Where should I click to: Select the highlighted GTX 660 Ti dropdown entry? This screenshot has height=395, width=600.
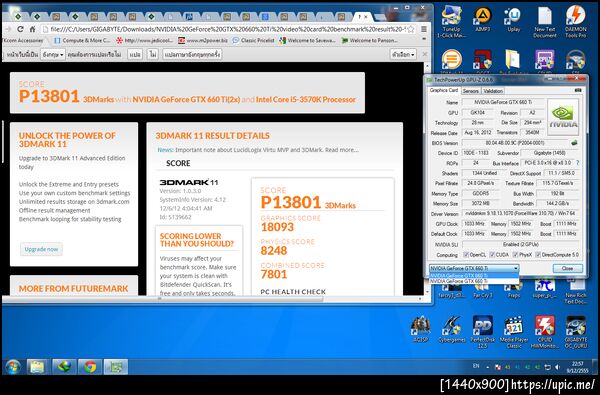pyautogui.click(x=474, y=275)
